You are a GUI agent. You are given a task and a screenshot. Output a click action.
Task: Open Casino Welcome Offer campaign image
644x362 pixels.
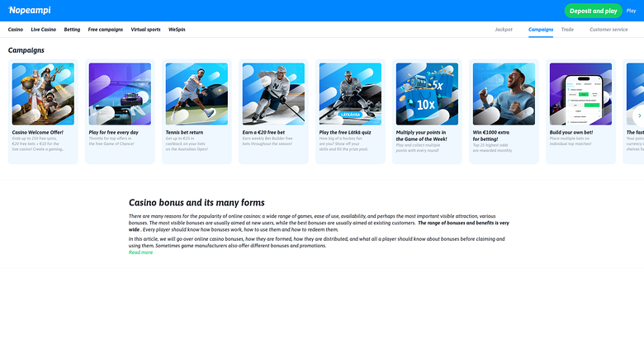43,94
